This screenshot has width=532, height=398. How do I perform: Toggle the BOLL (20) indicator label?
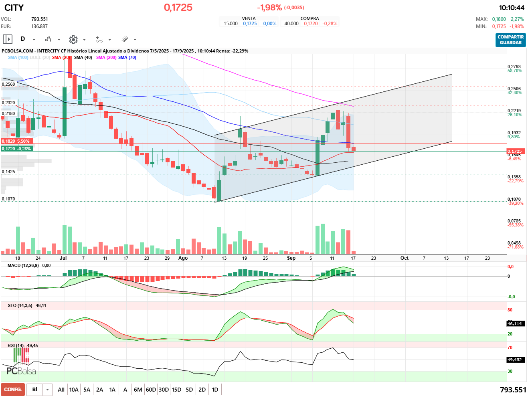coord(40,57)
